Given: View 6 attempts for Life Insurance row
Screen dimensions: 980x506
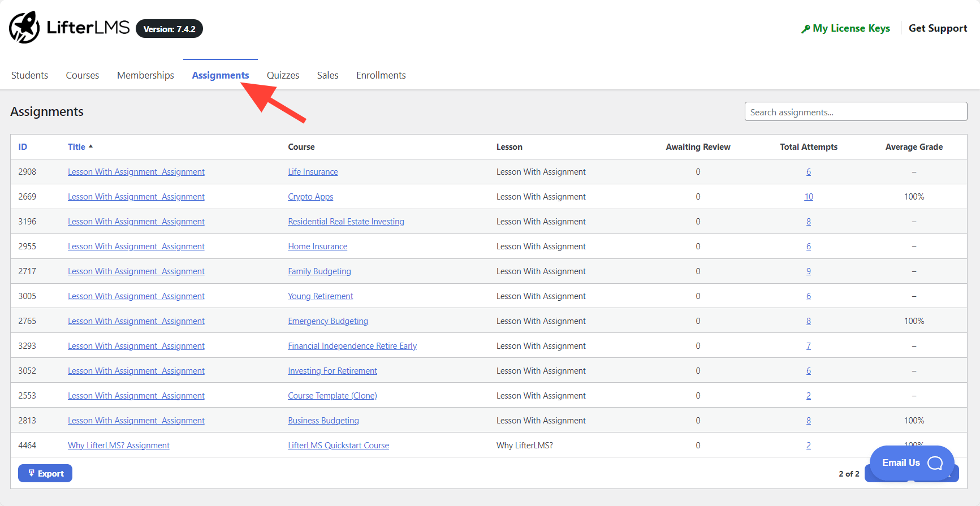Looking at the screenshot, I should click(809, 172).
